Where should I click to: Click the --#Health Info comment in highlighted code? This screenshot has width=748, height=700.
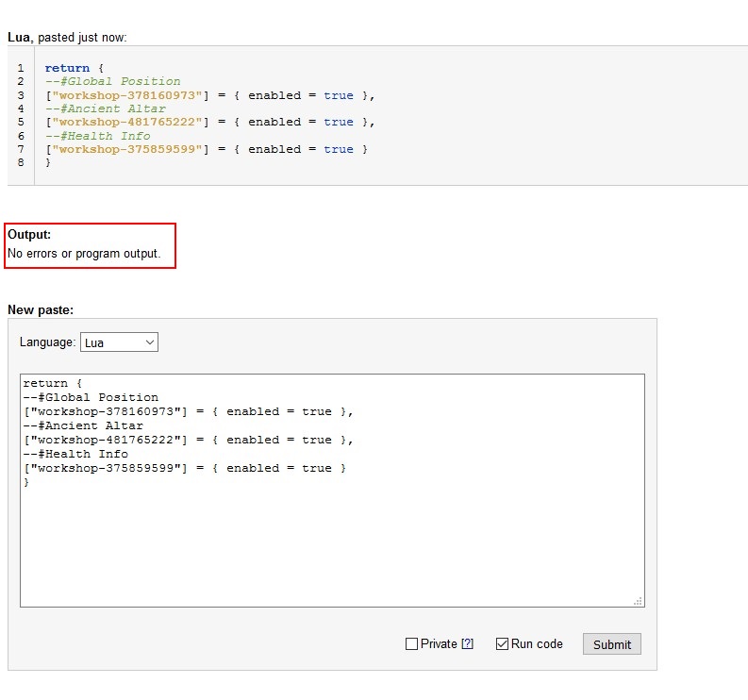pos(97,136)
